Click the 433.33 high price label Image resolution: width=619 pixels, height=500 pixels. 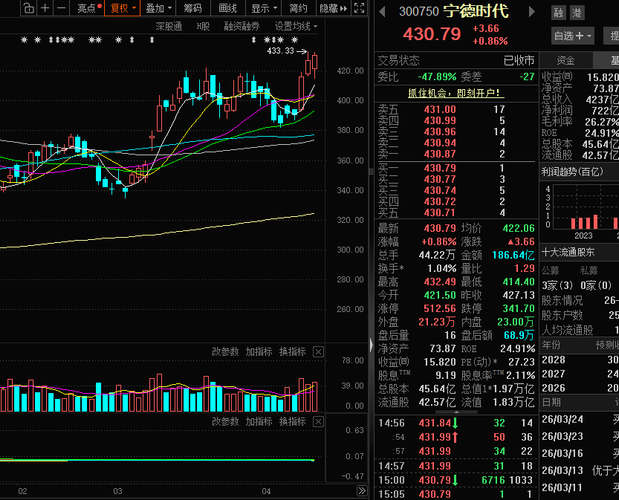(280, 51)
